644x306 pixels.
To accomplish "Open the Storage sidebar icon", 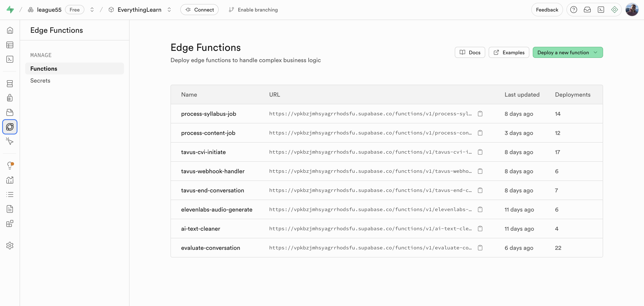I will click(x=10, y=112).
